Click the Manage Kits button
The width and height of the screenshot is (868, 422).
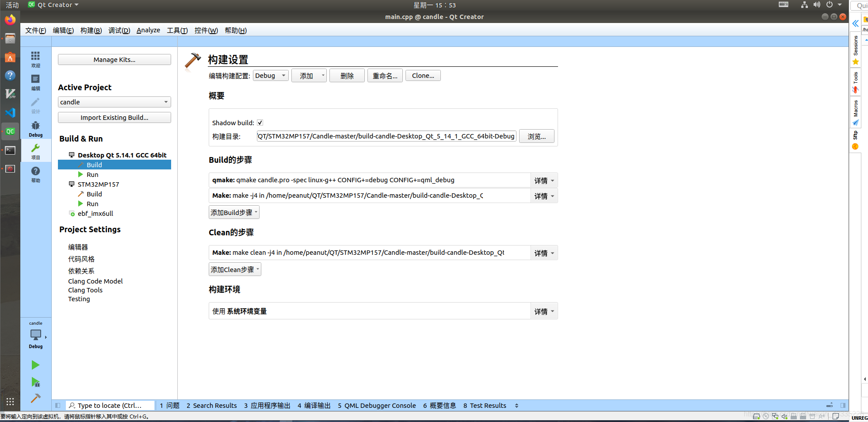click(114, 59)
